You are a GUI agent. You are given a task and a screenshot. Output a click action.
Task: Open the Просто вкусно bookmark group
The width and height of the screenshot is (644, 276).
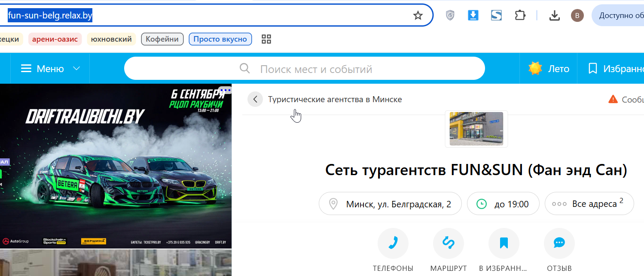pos(220,39)
